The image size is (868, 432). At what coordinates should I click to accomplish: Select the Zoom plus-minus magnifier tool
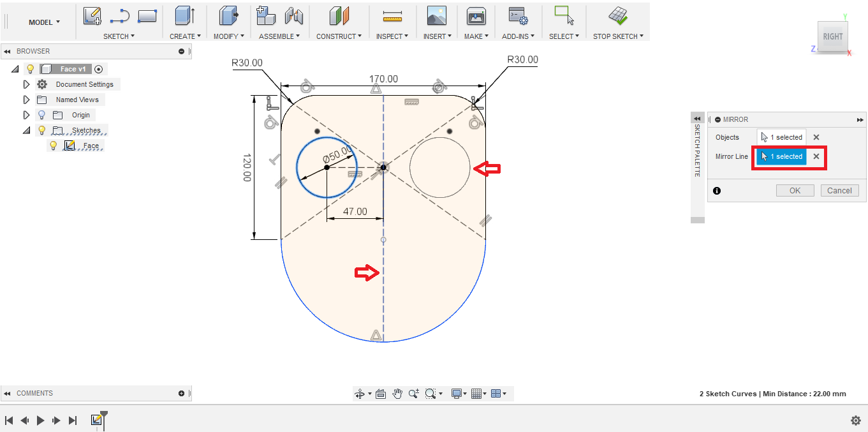coord(414,394)
